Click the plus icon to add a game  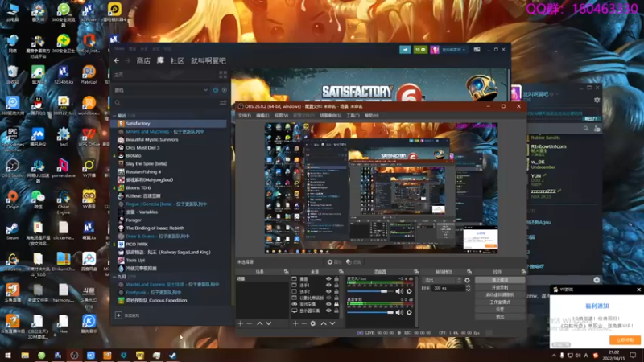pos(118,315)
